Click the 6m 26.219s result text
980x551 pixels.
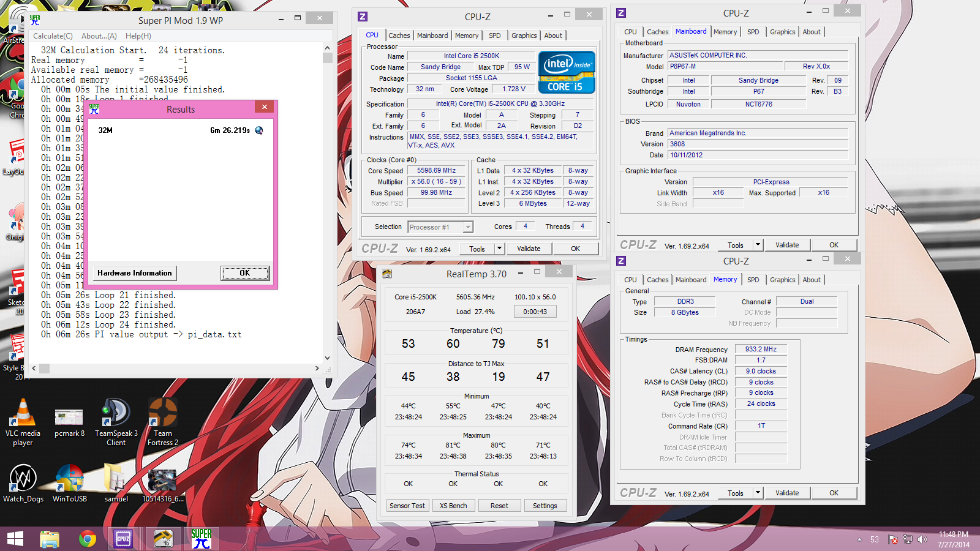230,130
